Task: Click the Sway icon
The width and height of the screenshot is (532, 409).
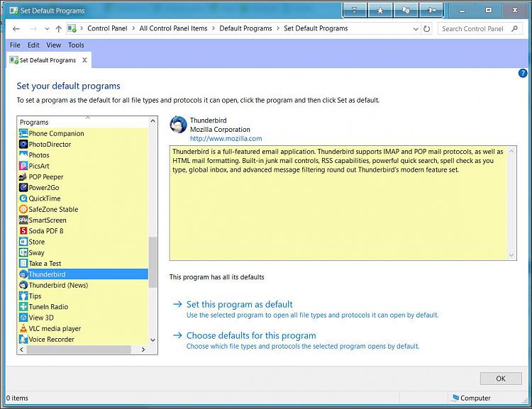Action: (x=23, y=252)
